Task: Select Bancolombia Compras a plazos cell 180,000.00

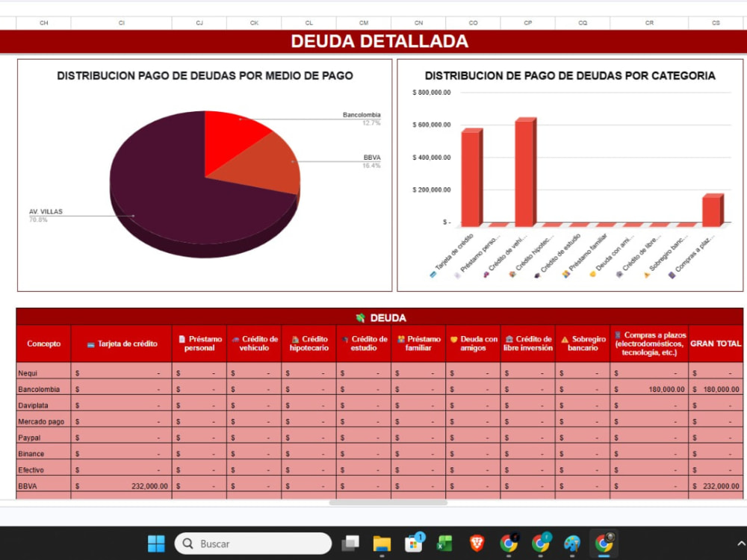Action: click(649, 387)
